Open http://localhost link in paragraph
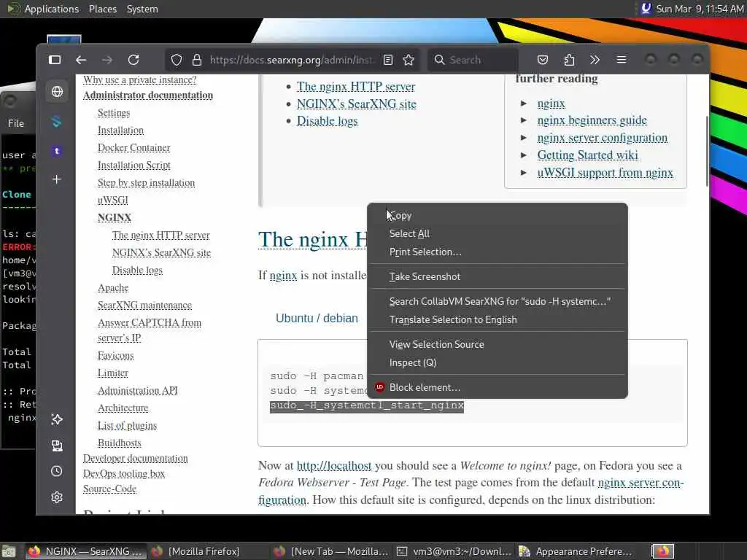 (x=334, y=465)
